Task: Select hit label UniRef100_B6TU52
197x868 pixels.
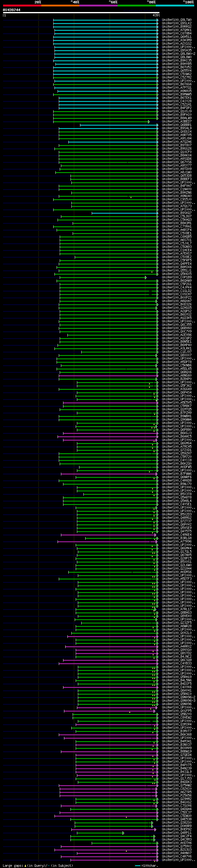Action: click(x=176, y=67)
